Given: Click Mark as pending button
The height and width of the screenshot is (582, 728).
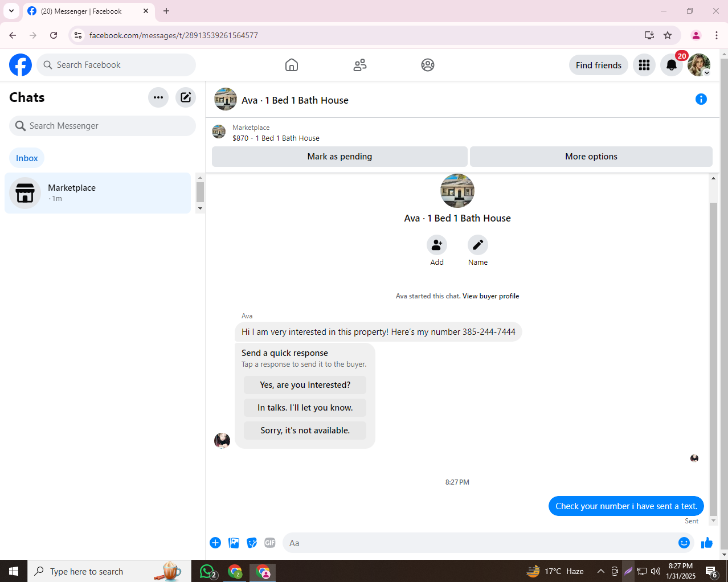Looking at the screenshot, I should 340,157.
